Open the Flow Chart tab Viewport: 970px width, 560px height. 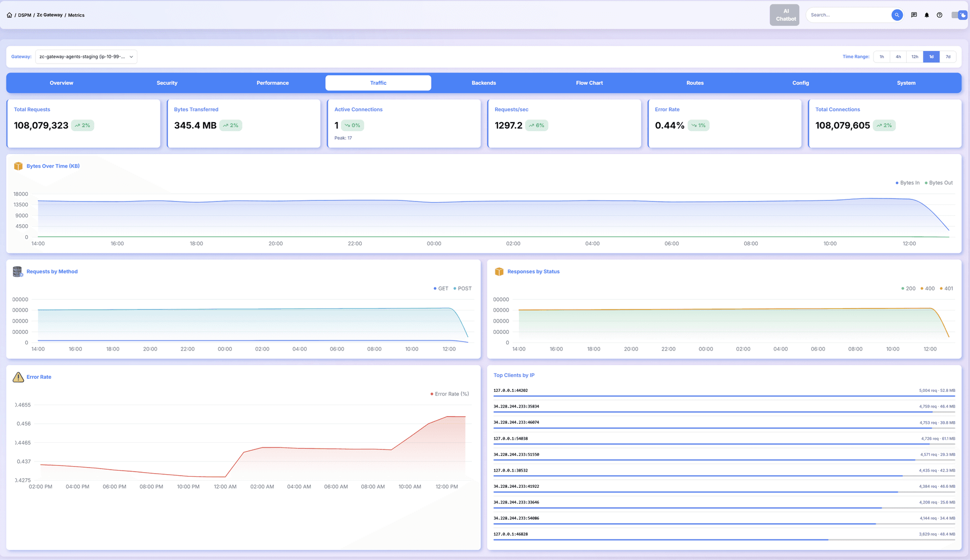click(x=590, y=83)
